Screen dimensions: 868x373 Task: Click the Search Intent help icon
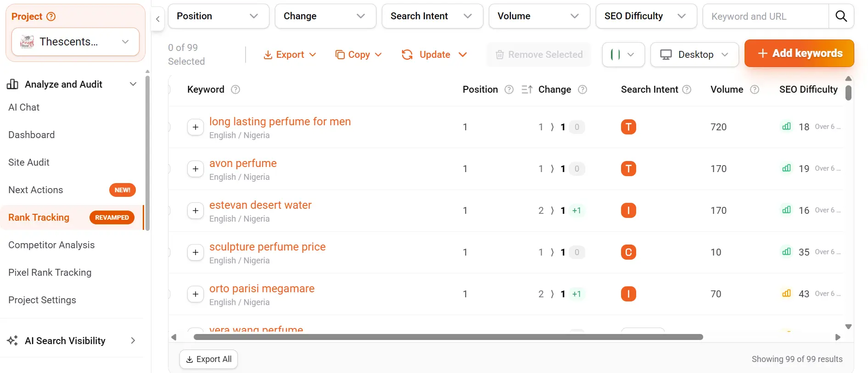[687, 89]
